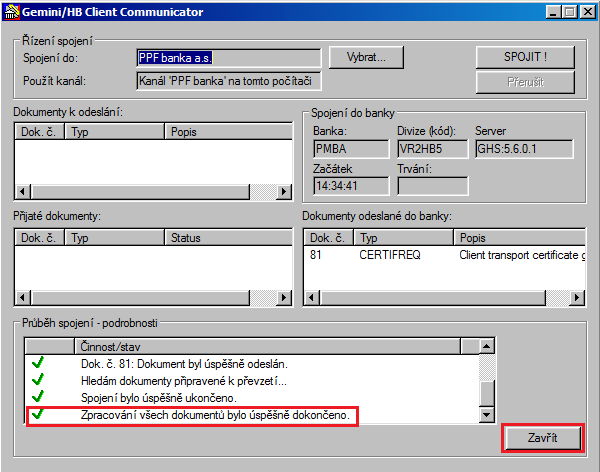This screenshot has width=600, height=472.
Task: Click horizontal scrollbar thumb in 'Dokumenty k odeslání'
Action: pyautogui.click(x=140, y=191)
